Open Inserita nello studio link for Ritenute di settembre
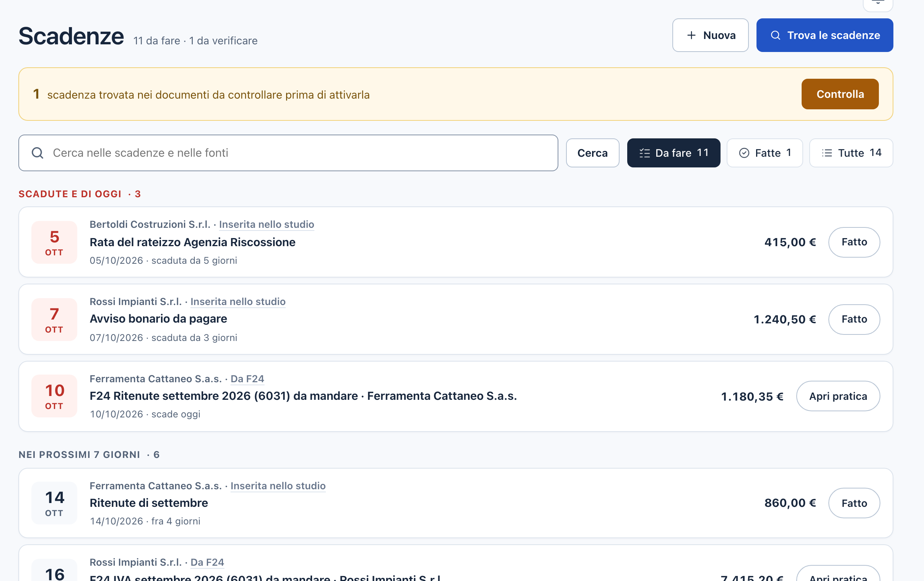This screenshot has height=581, width=924. 278,486
